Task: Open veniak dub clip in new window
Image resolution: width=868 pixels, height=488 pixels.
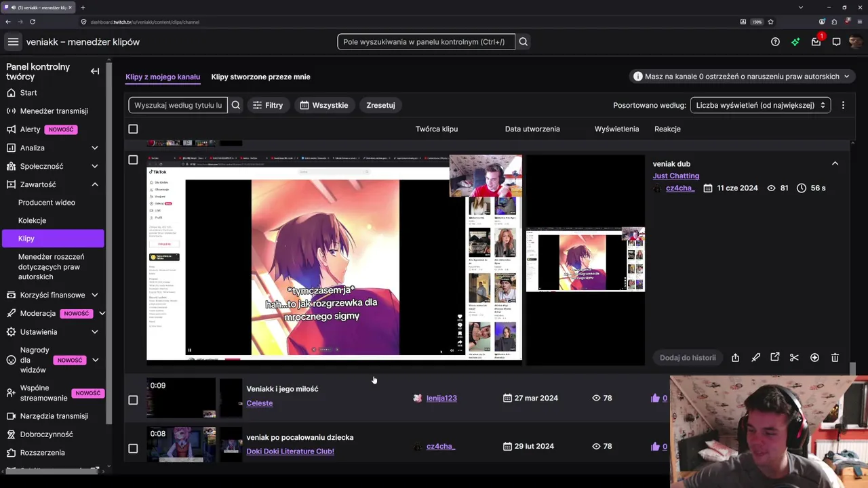Action: click(775, 357)
